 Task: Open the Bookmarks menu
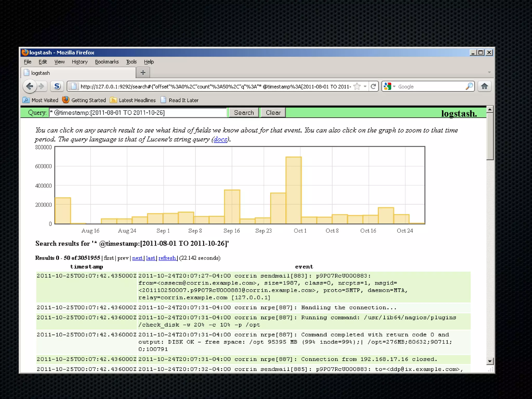[107, 62]
